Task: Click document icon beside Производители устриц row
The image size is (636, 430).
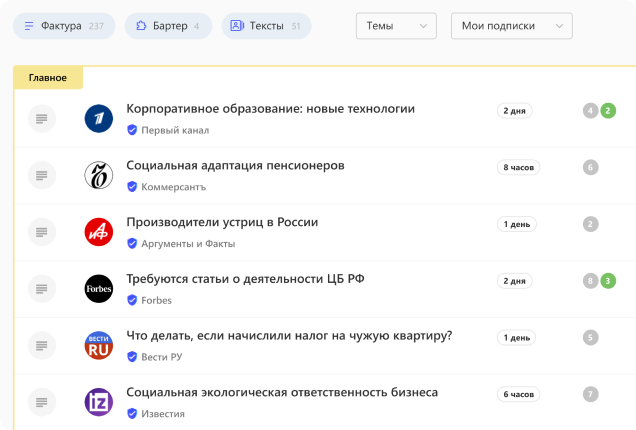Action: (41, 232)
